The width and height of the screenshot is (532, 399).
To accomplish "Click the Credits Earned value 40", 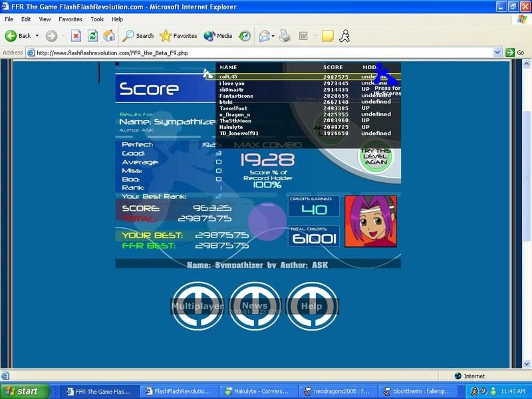I will (x=314, y=209).
